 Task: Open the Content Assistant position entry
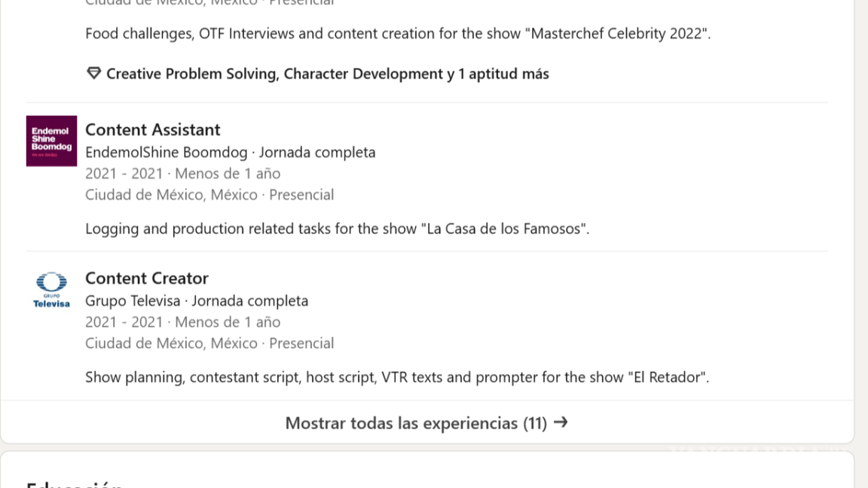pos(152,130)
